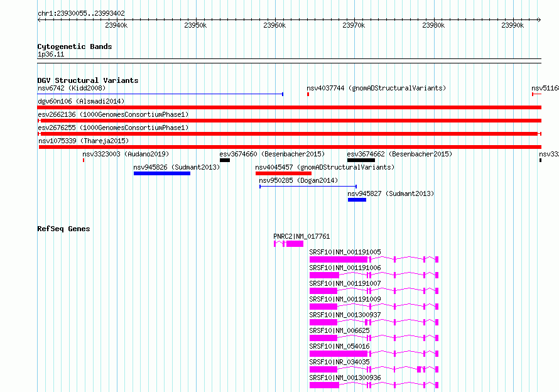Click the SRSF10 NM_001191009 exon block
The height and width of the screenshot is (392, 559).
point(323,307)
